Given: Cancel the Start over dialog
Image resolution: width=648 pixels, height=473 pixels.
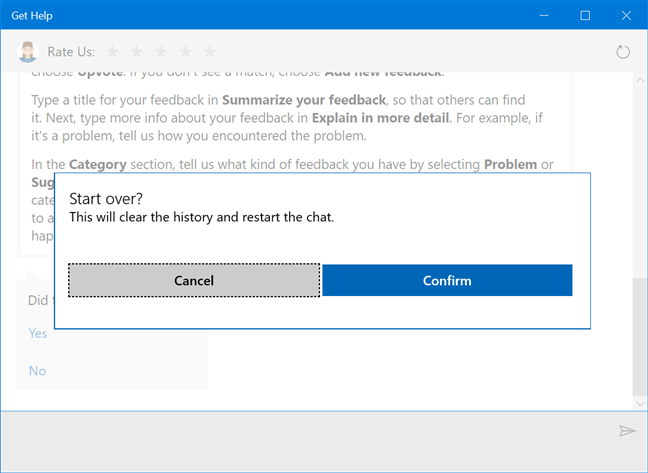Looking at the screenshot, I should 194,281.
